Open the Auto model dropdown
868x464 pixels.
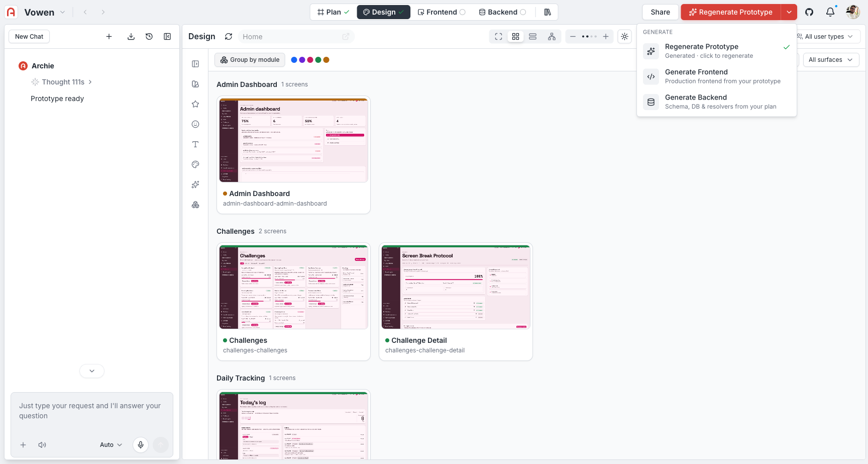click(x=111, y=445)
